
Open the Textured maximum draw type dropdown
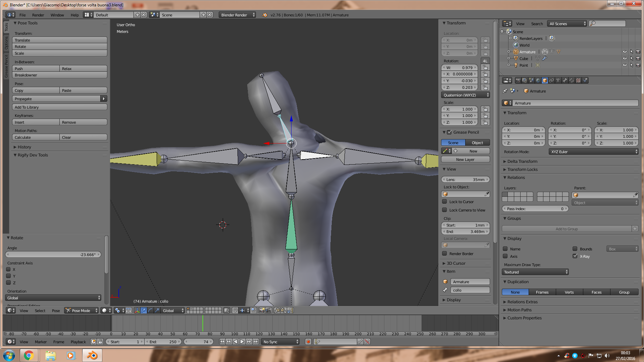(x=535, y=272)
